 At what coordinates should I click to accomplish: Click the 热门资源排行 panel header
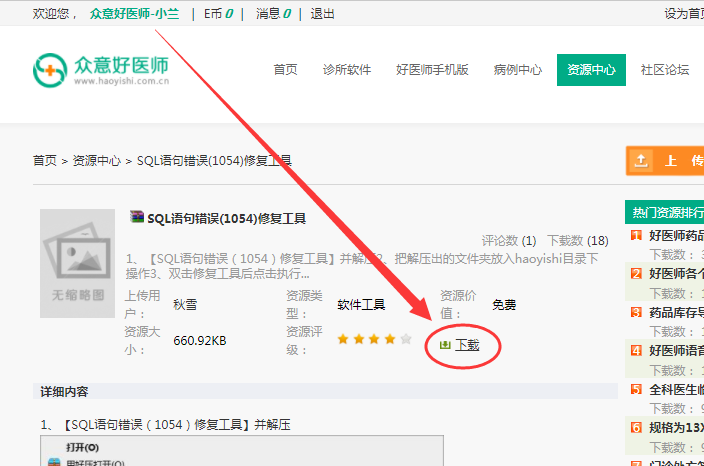pyautogui.click(x=664, y=212)
